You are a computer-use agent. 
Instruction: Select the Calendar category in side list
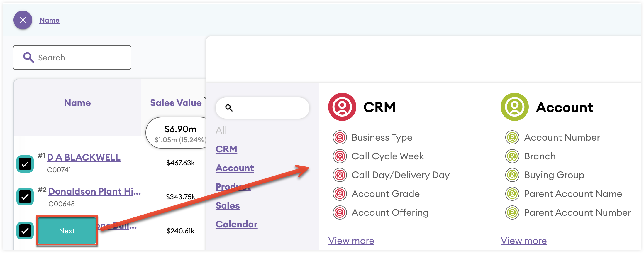(x=237, y=224)
